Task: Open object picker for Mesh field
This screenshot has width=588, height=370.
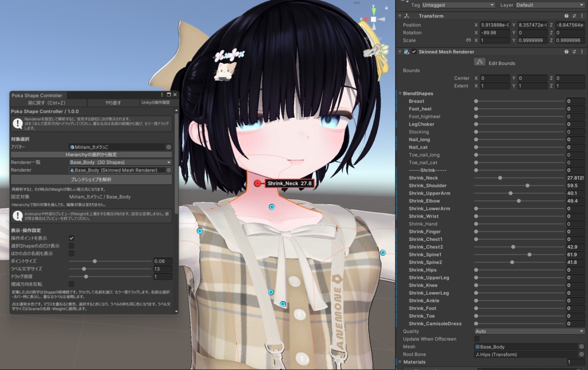Action: point(582,347)
